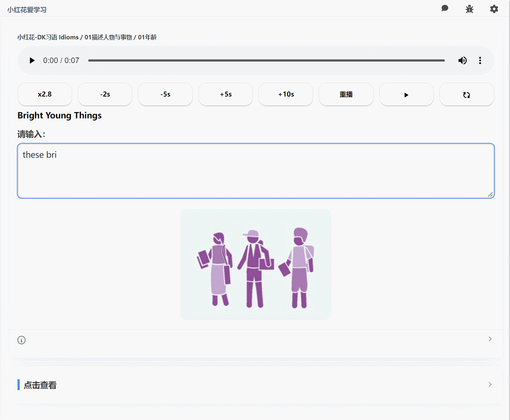
Task: Change playback speed with x2.8 button
Action: pos(45,94)
